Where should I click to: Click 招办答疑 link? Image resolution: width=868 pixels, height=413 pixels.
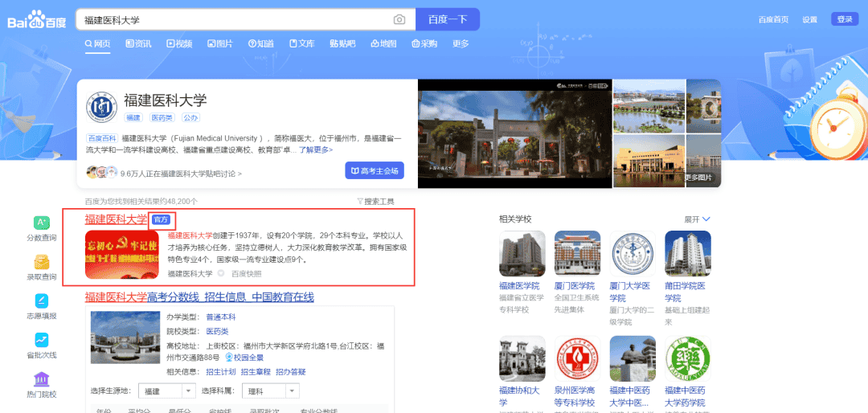click(291, 371)
